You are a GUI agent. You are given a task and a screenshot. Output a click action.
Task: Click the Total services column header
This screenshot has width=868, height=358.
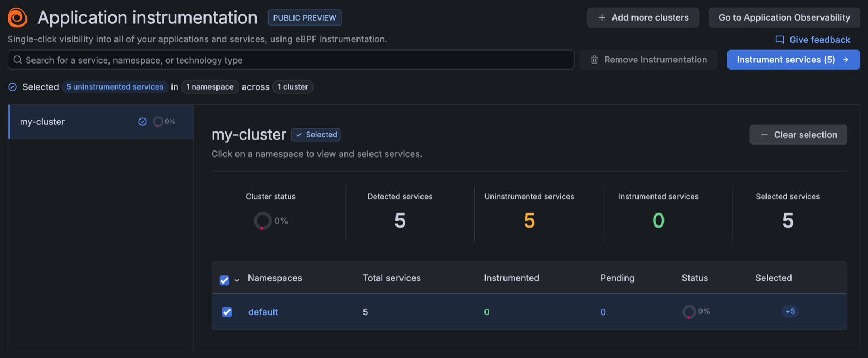pyautogui.click(x=392, y=278)
